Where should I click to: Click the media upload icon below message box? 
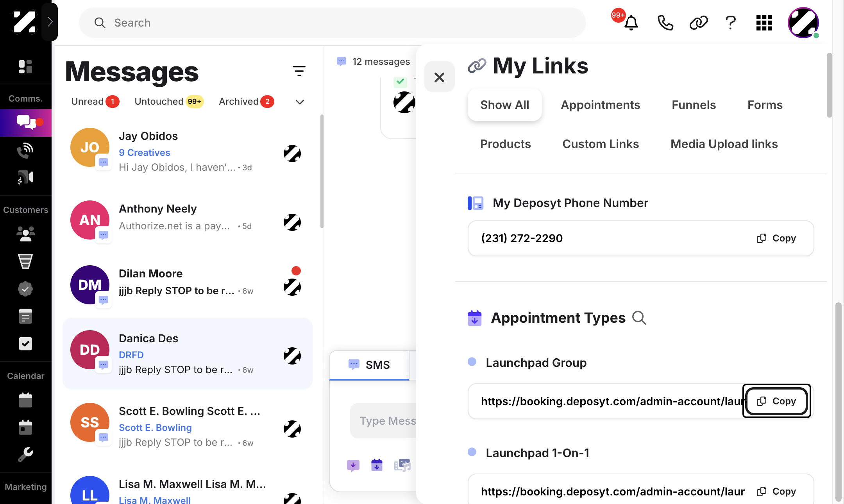click(402, 465)
